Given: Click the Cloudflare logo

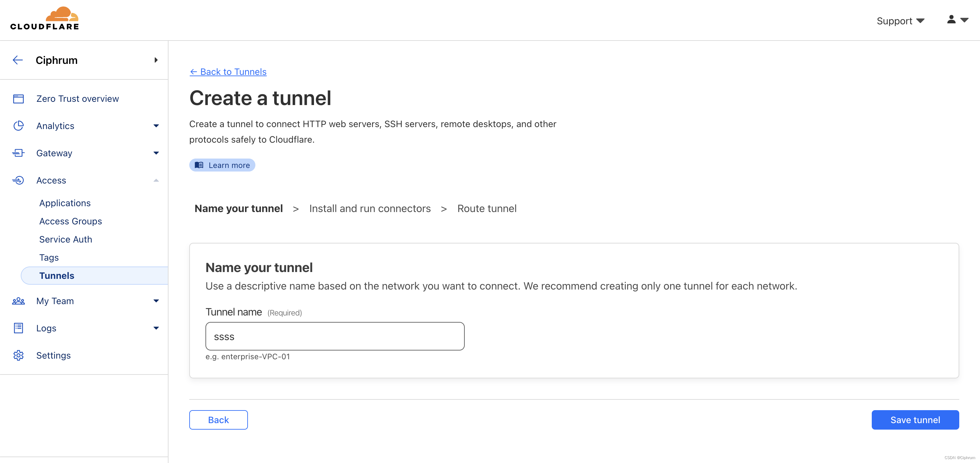Looking at the screenshot, I should point(44,18).
